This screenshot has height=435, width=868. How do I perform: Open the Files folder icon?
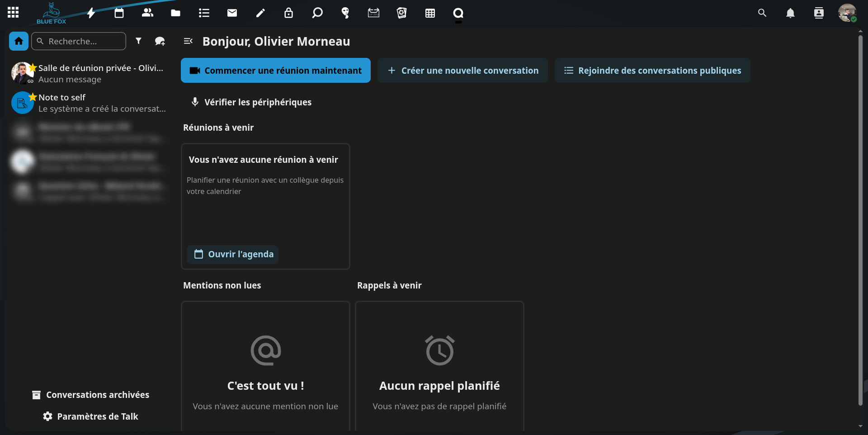point(175,13)
